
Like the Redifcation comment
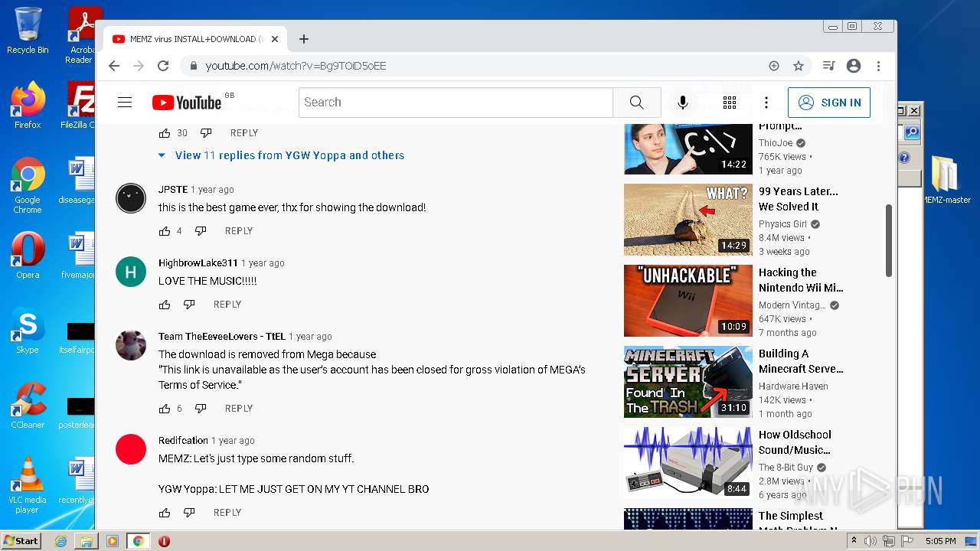[165, 512]
